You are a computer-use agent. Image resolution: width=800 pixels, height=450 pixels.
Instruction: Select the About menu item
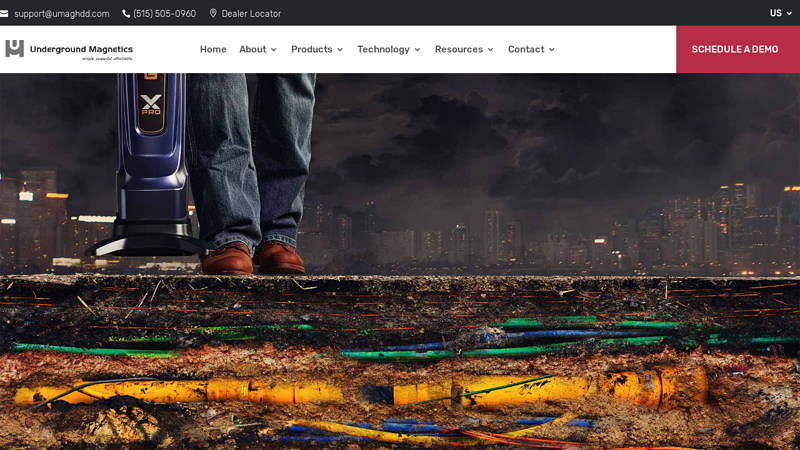tap(252, 49)
